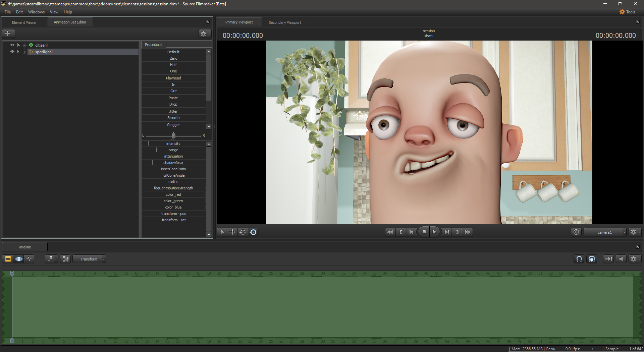
Task: Open the File menu
Action: [x=8, y=12]
